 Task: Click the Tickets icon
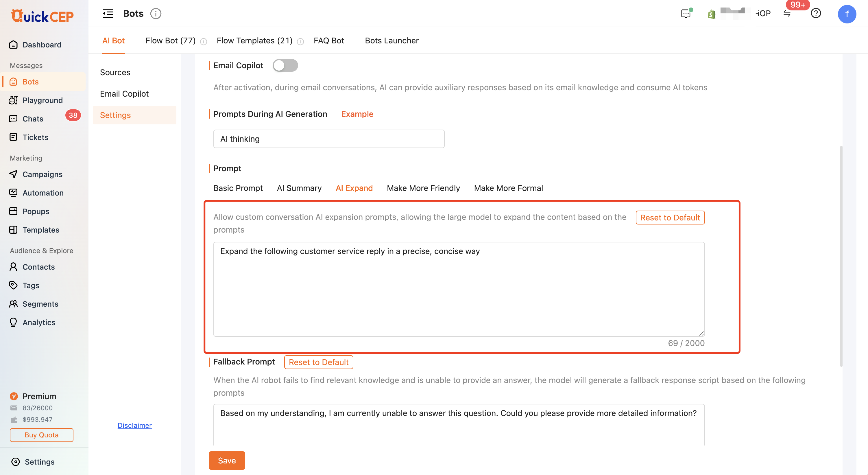(14, 137)
